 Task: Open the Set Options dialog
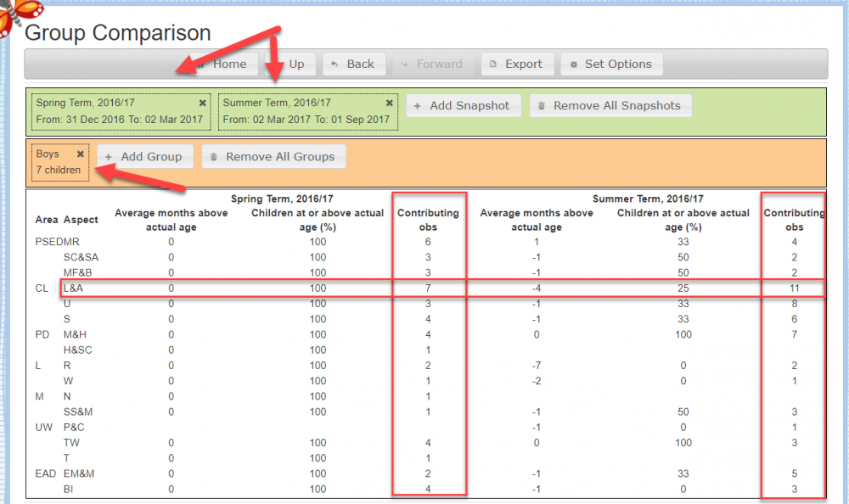(x=611, y=64)
